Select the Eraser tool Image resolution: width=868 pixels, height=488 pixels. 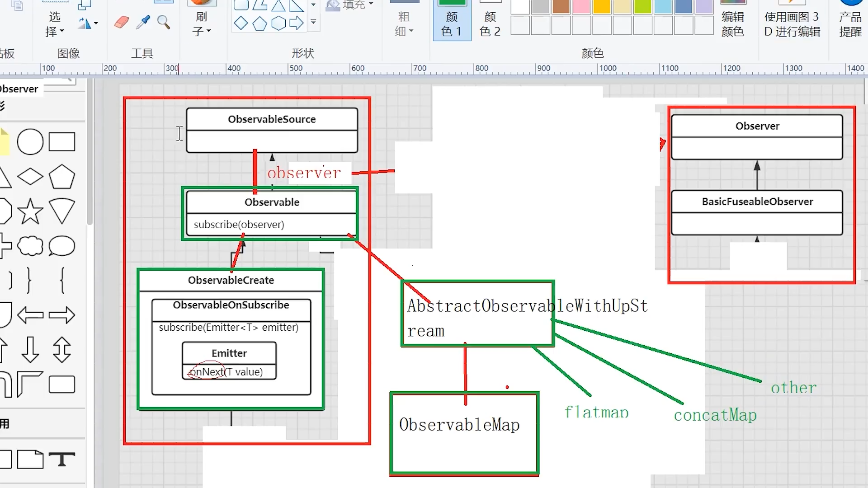tap(122, 22)
